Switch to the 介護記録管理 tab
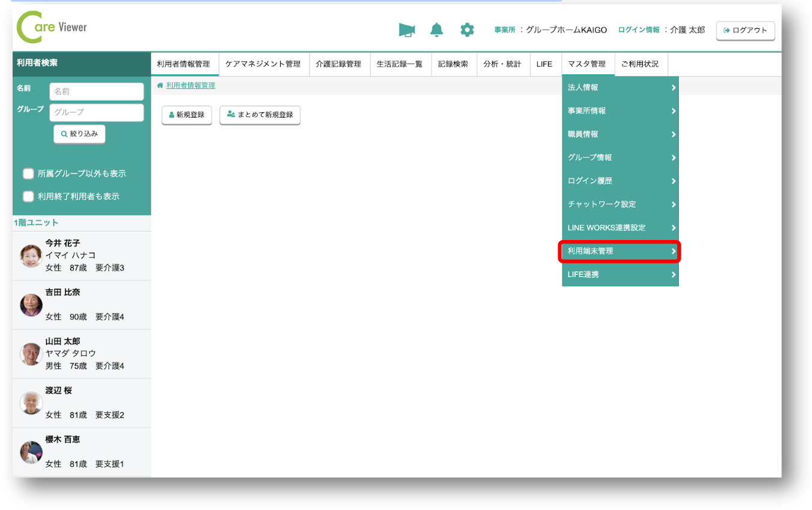Viewport: 812px width, 510px height. point(339,64)
